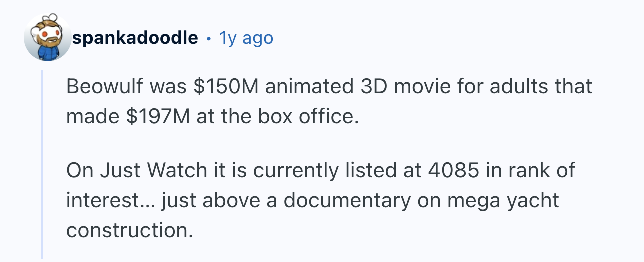The height and width of the screenshot is (262, 644).
Task: Click the word construction
Action: point(129,230)
